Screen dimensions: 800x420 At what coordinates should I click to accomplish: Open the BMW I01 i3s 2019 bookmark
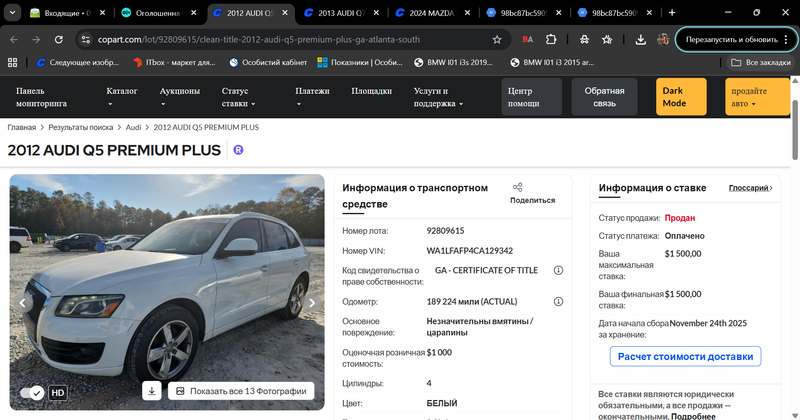tap(454, 62)
